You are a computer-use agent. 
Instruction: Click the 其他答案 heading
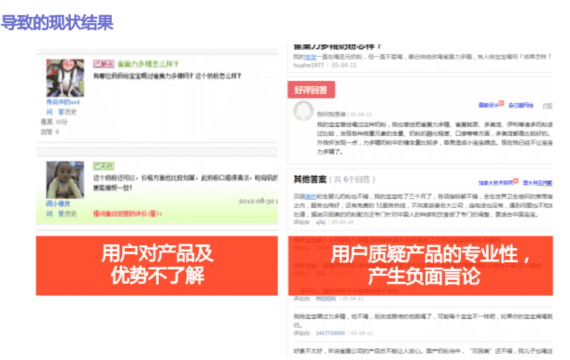310,179
